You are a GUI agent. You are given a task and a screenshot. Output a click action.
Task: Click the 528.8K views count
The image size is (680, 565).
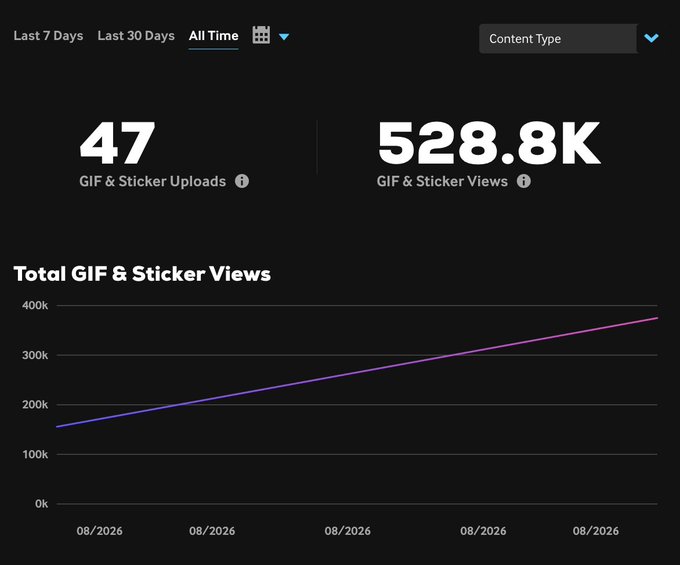[x=489, y=143]
